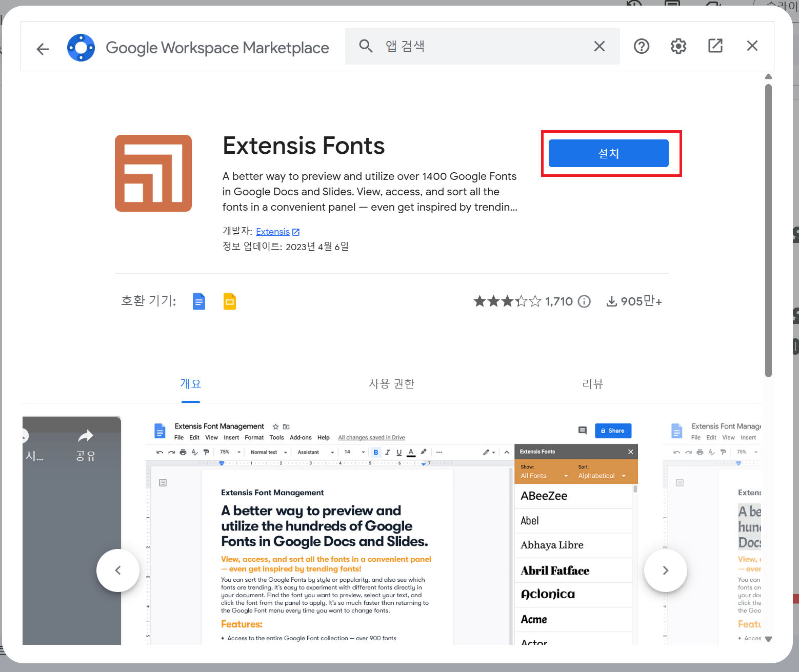The image size is (799, 672).
Task: Show previous screenshot with left chevron
Action: click(x=118, y=571)
